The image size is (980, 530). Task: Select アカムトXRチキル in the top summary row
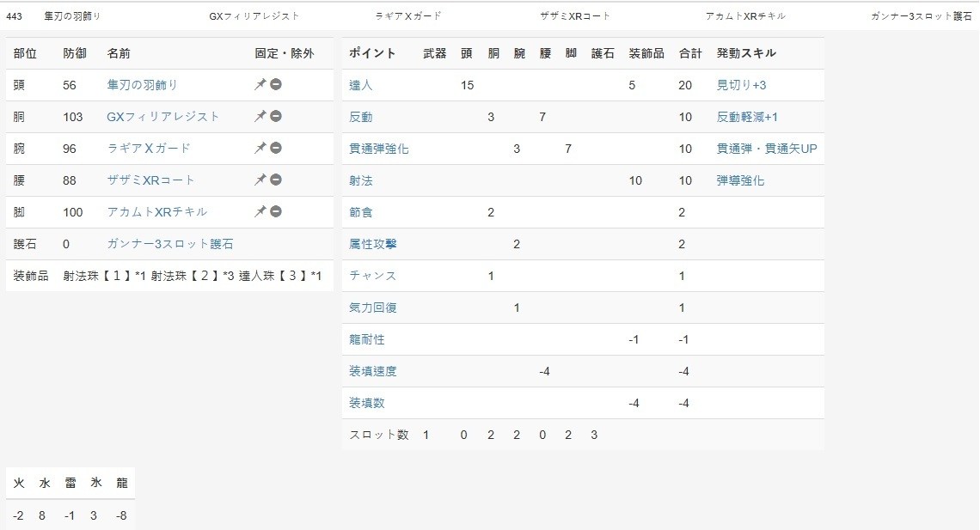click(745, 16)
